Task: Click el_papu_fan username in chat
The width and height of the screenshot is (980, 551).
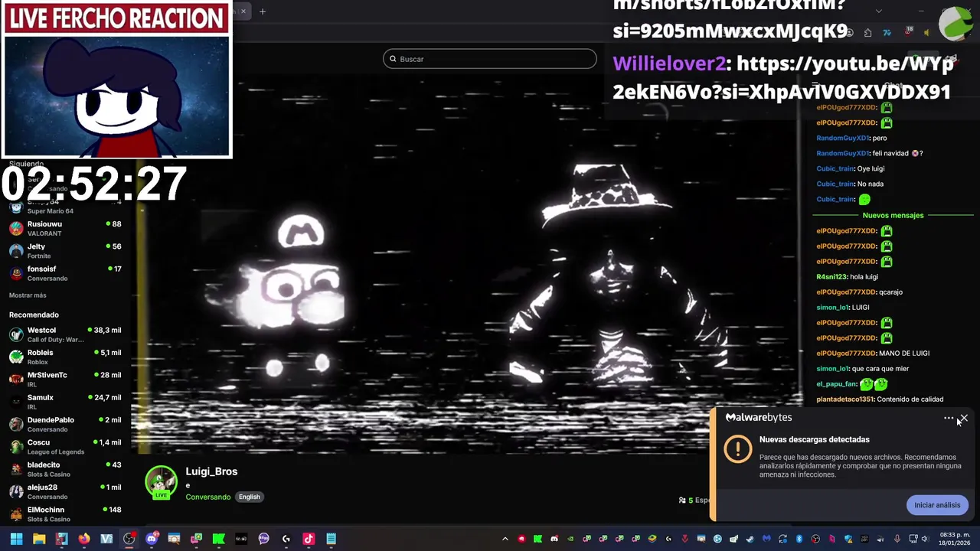Action: coord(837,383)
